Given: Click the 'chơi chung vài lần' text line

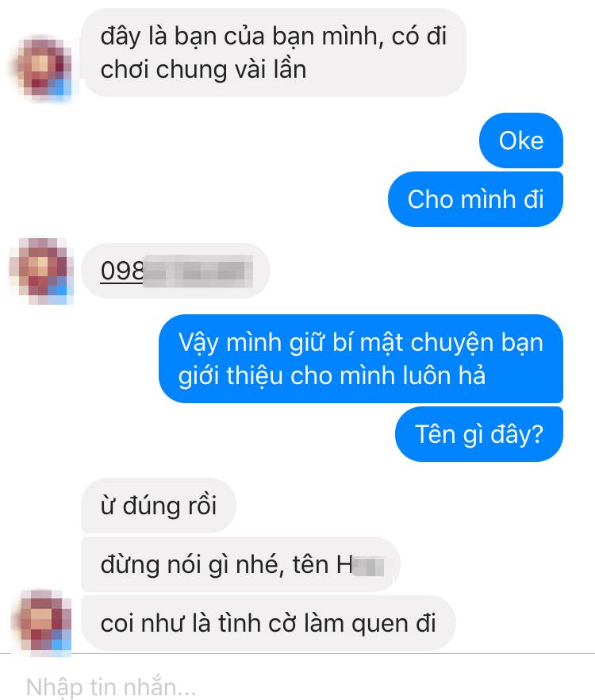Looking at the screenshot, I should [x=204, y=70].
